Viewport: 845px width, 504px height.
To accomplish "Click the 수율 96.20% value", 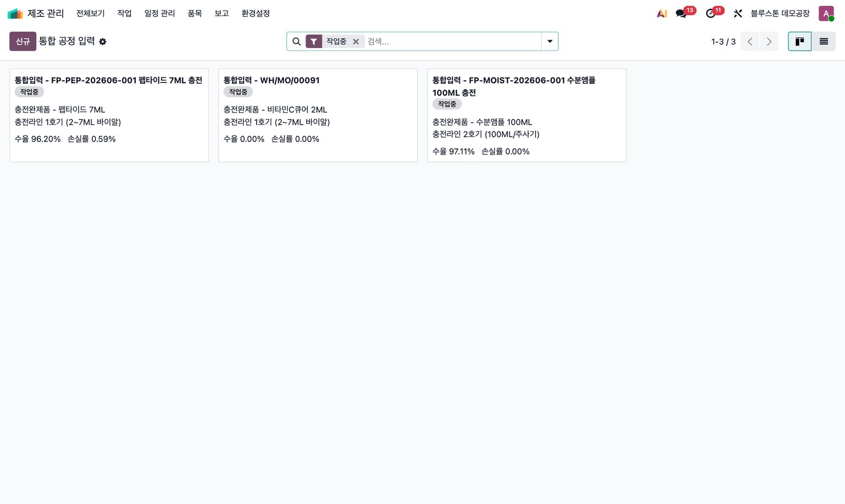I will point(37,139).
